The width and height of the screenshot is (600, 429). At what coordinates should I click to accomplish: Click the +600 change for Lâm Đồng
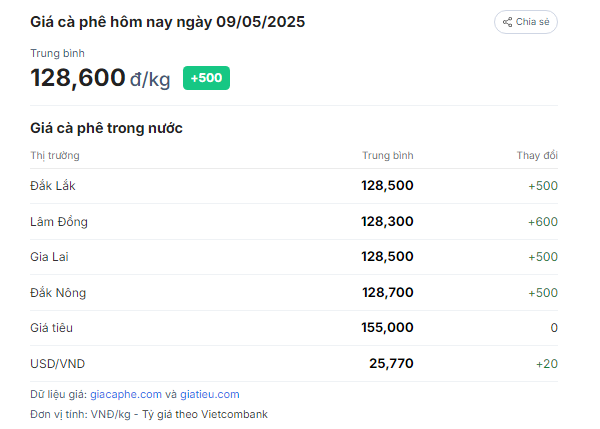tap(543, 222)
